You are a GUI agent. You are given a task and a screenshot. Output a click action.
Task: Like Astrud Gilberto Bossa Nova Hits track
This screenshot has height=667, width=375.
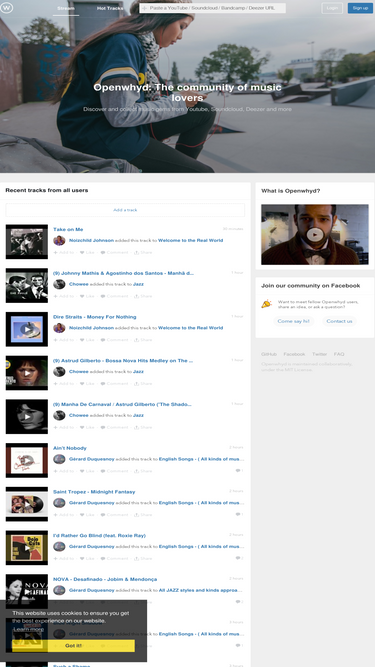[88, 384]
